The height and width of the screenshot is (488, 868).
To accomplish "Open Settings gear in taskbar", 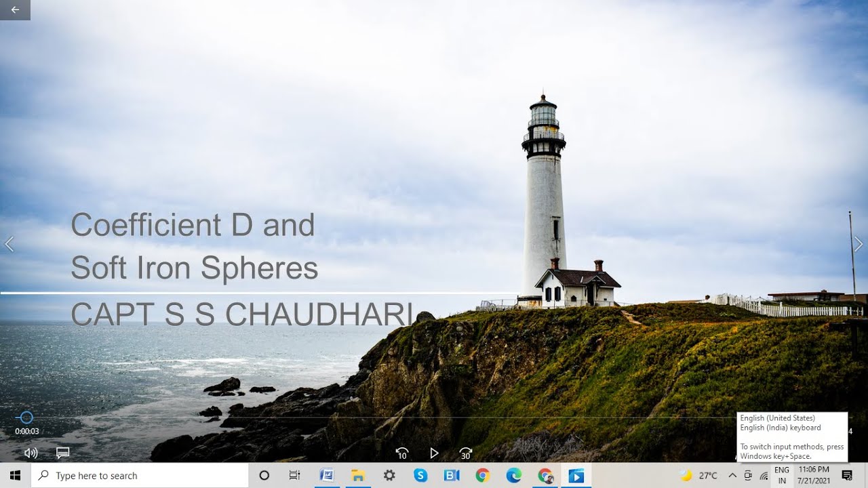I will coord(389,476).
